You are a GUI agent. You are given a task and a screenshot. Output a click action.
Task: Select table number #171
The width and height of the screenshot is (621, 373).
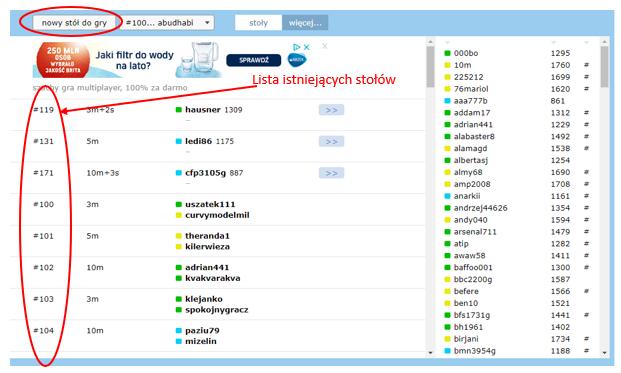point(44,173)
